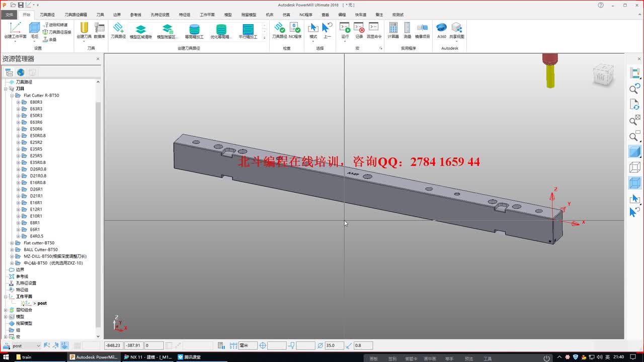Toggle shaded view in right toolbar
Viewport: 644px width, 362px height.
pos(635,151)
